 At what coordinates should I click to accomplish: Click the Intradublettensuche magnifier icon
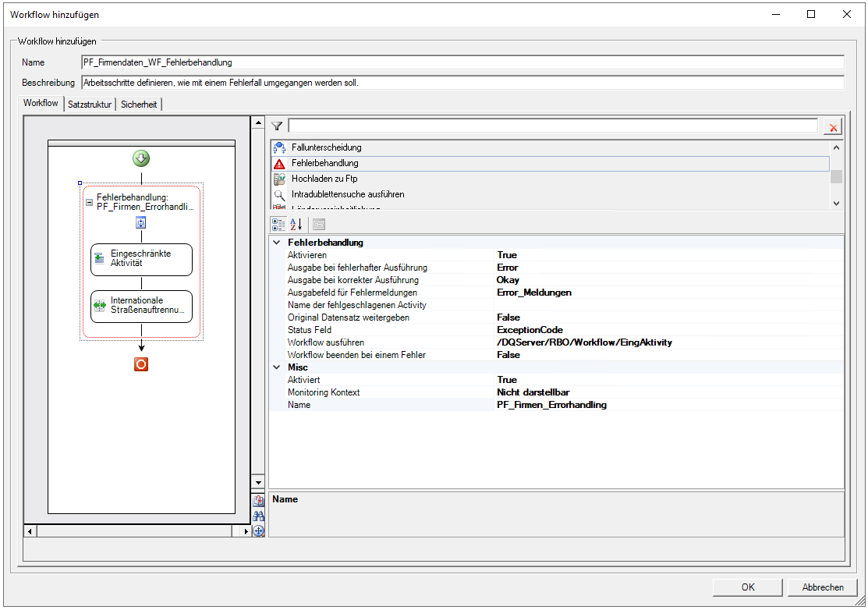point(279,194)
